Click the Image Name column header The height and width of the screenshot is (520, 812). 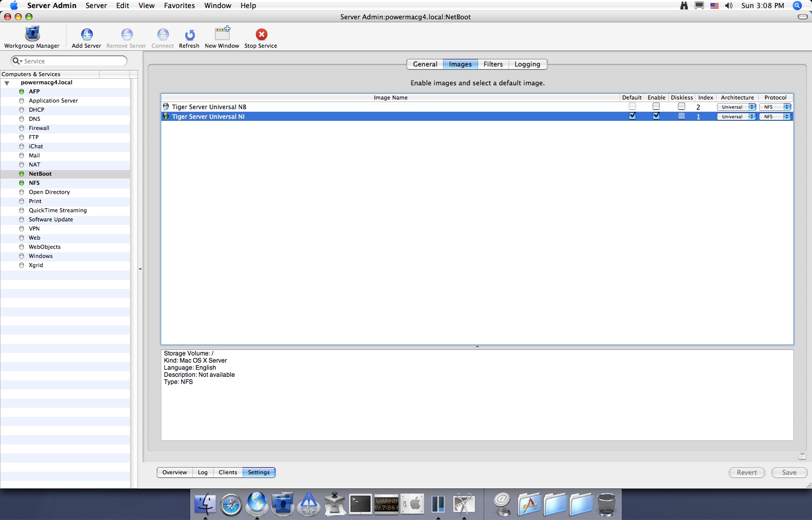(x=390, y=97)
